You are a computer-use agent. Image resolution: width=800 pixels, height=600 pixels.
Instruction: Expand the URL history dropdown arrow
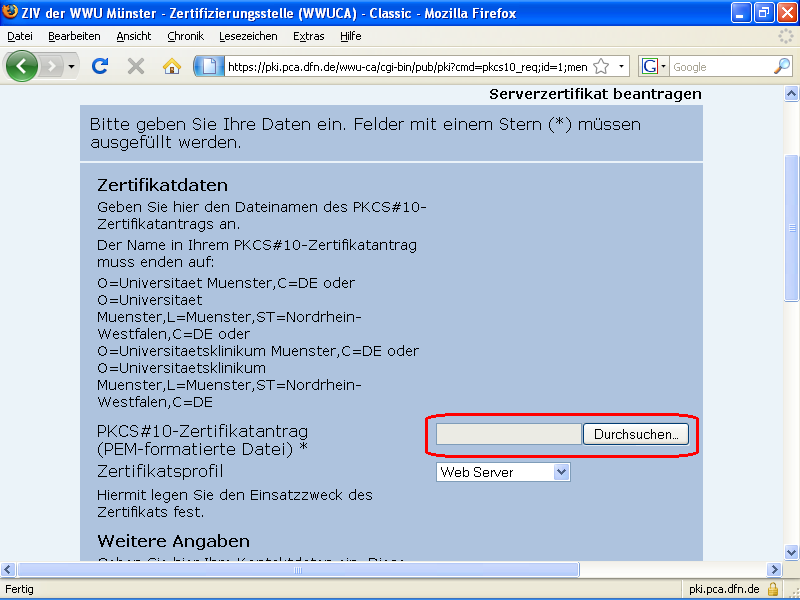tap(621, 66)
